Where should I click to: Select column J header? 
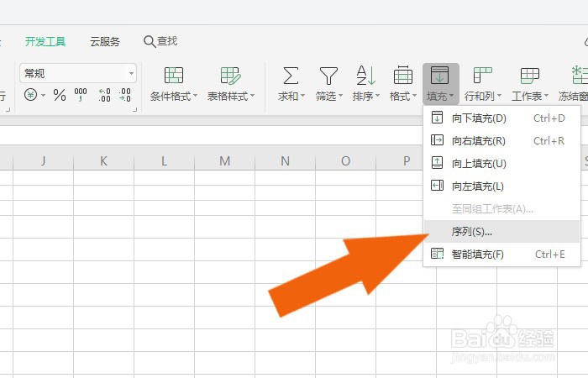(x=44, y=161)
